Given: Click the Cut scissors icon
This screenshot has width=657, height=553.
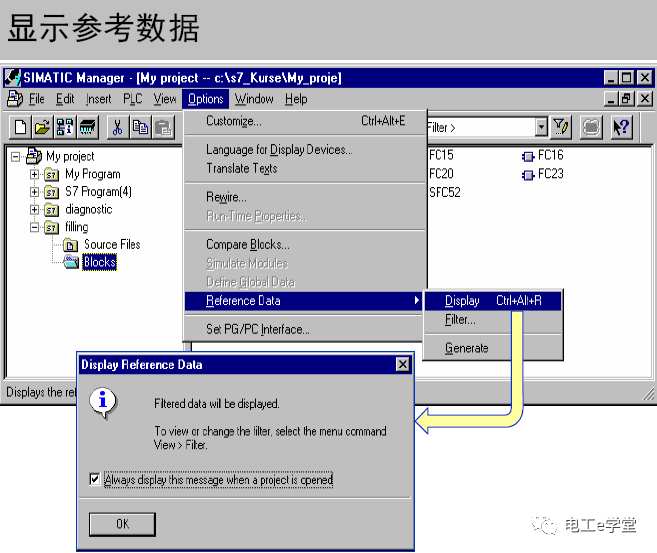Looking at the screenshot, I should click(118, 127).
